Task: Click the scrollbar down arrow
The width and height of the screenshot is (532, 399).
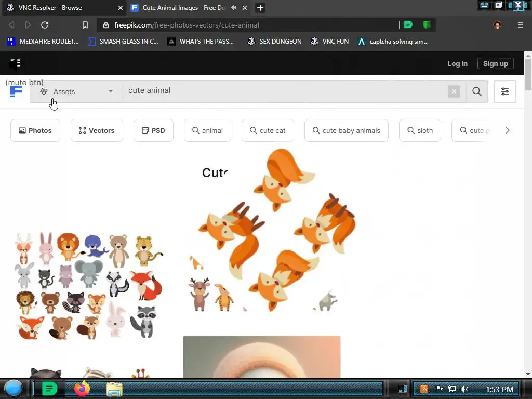Action: click(x=528, y=374)
